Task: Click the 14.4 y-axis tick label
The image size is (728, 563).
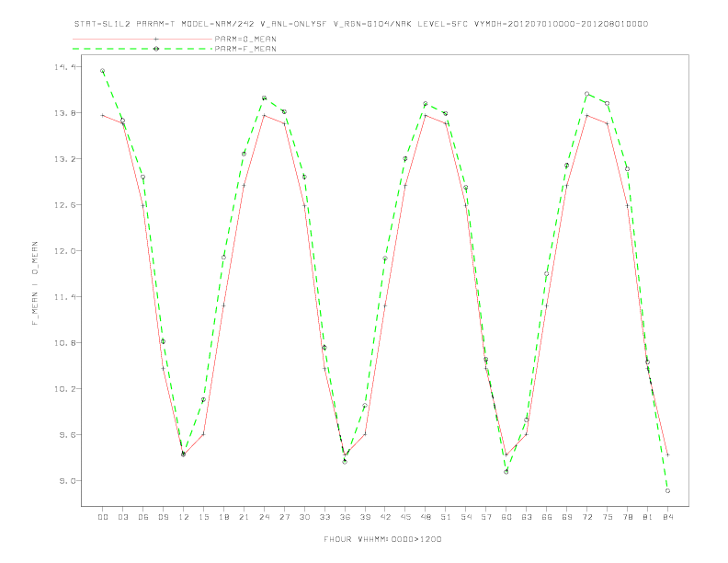Action: click(x=64, y=67)
